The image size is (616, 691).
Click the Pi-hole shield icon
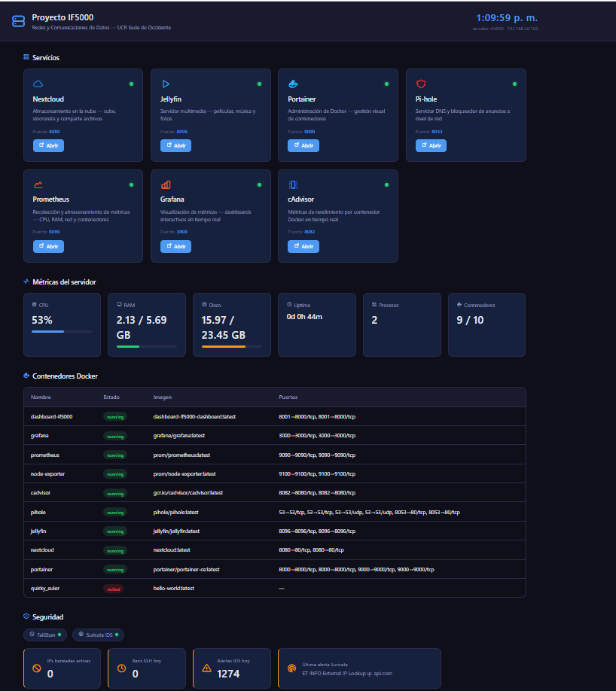421,84
